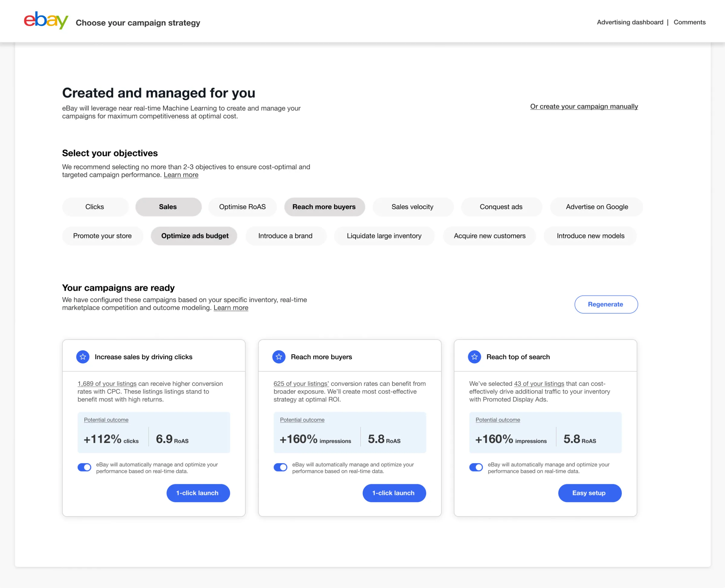The height and width of the screenshot is (588, 725).
Task: Pick Acquire new customers objective
Action: click(490, 236)
